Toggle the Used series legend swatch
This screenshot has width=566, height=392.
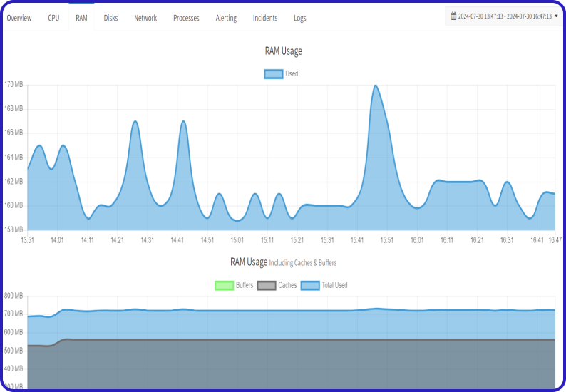click(x=273, y=73)
